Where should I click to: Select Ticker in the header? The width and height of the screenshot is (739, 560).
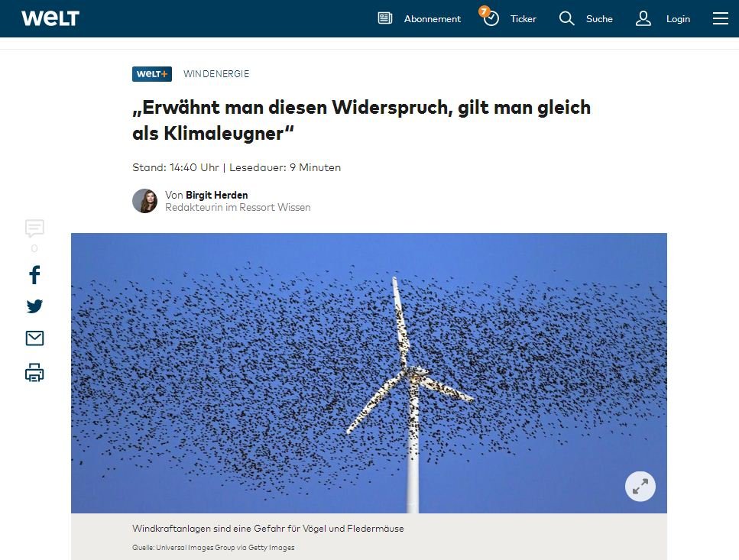(523, 19)
